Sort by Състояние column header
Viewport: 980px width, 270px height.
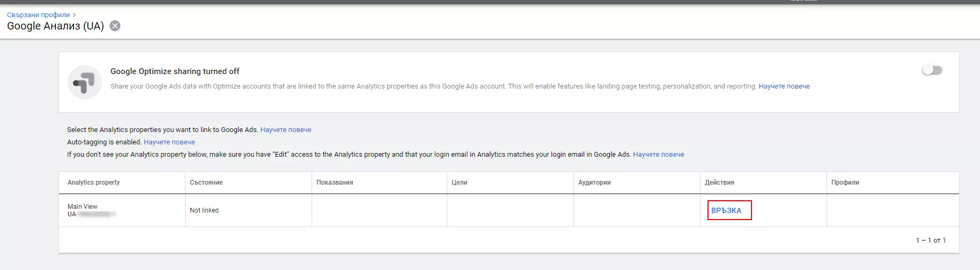(x=207, y=183)
